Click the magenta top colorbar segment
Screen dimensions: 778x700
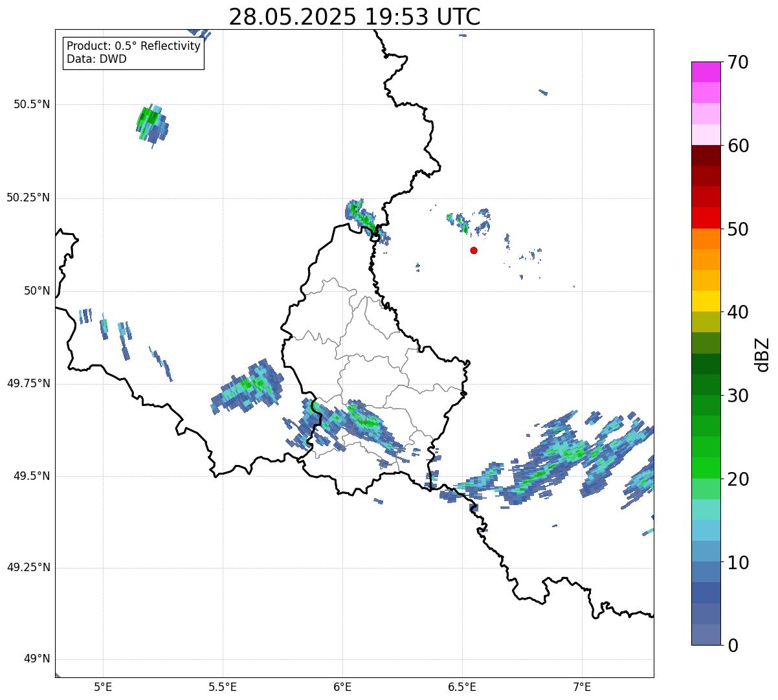pos(706,72)
